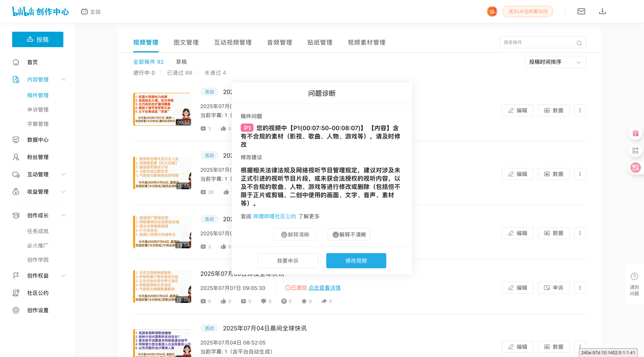Switch to 视频素材管理 tab
The height and width of the screenshot is (357, 644).
[x=366, y=43]
